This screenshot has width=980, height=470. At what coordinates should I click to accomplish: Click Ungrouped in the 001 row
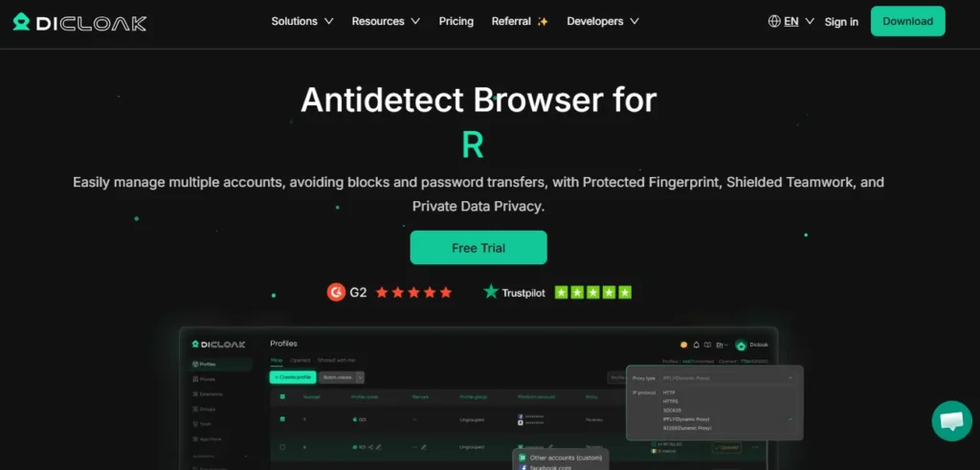[471, 419]
